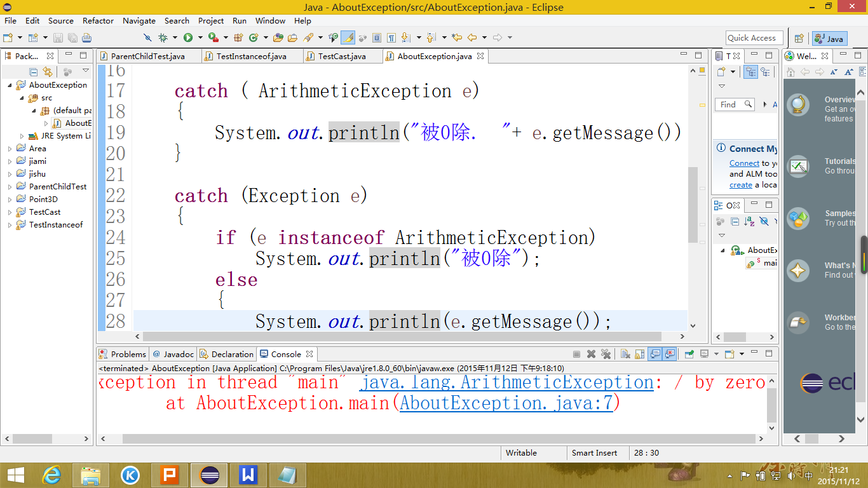Select the Point3D project

tap(43, 200)
